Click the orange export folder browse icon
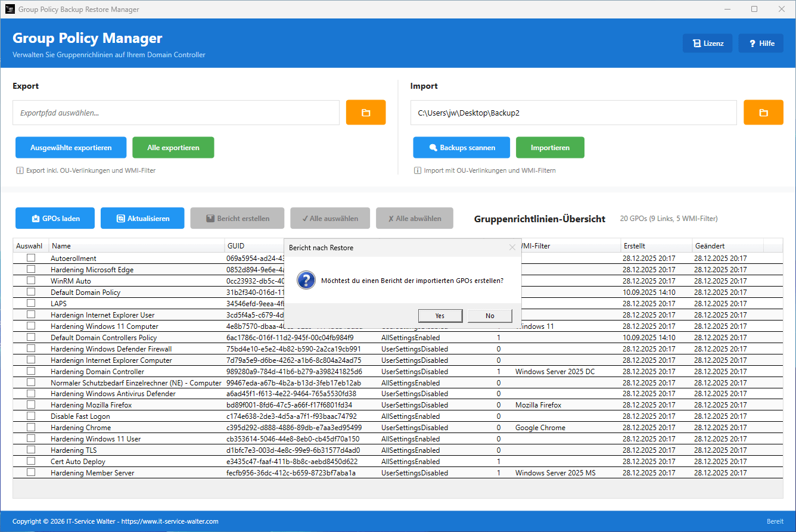This screenshot has height=532, width=796. coord(366,113)
